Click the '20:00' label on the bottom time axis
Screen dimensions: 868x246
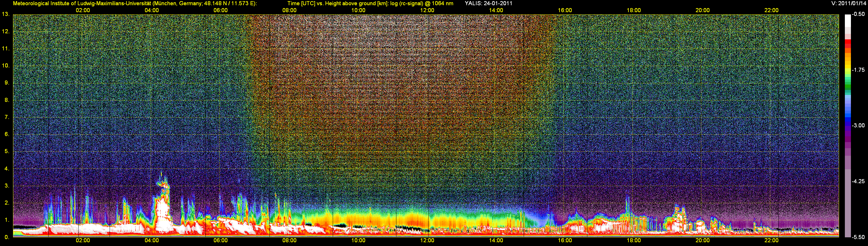[x=703, y=240]
